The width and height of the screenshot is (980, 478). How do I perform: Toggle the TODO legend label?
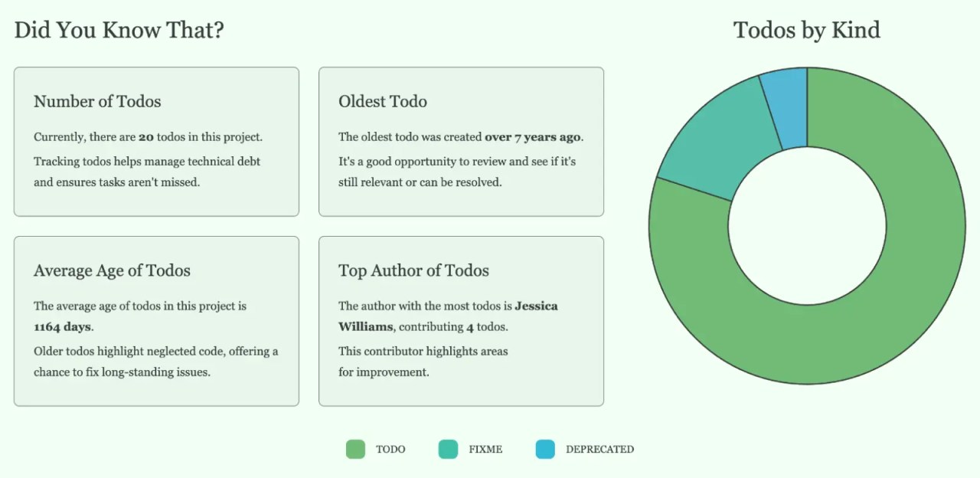390,450
